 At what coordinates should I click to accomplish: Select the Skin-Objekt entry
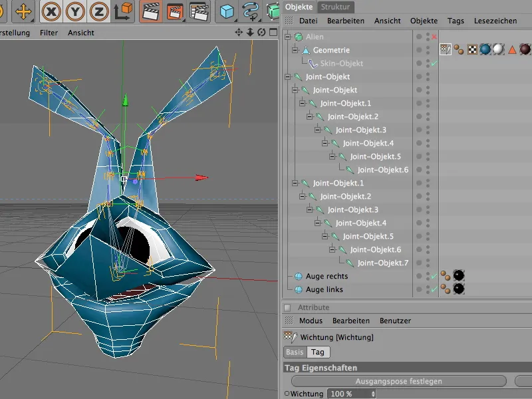(342, 63)
